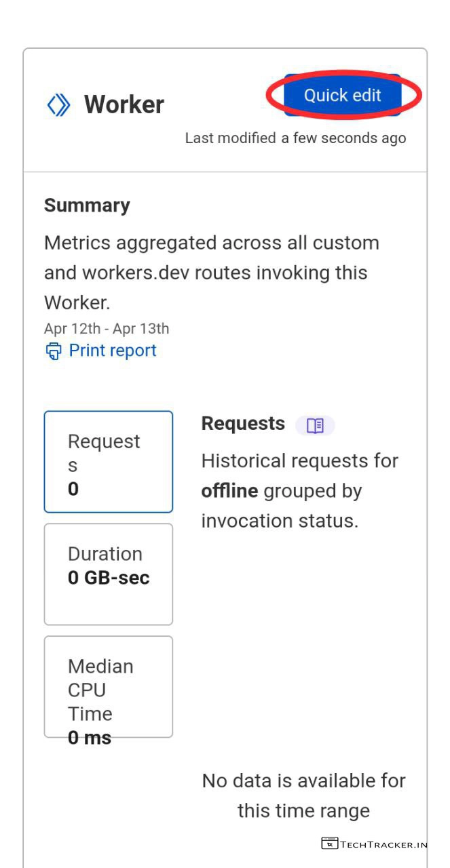Click the Summary section heading
The width and height of the screenshot is (450, 868).
87,205
